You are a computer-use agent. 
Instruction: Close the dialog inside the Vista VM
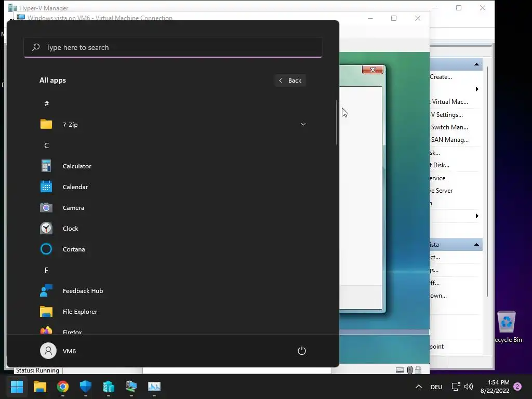pos(373,69)
